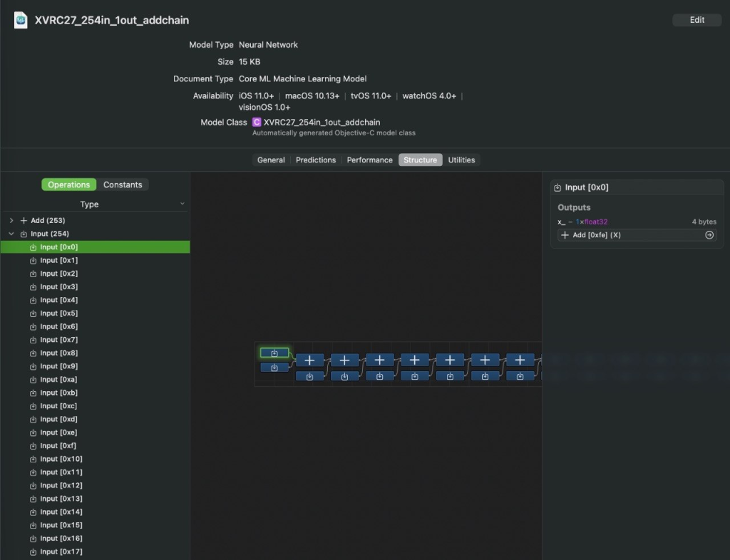Click the second Add node in the graph chain
The width and height of the screenshot is (730, 560).
point(344,360)
